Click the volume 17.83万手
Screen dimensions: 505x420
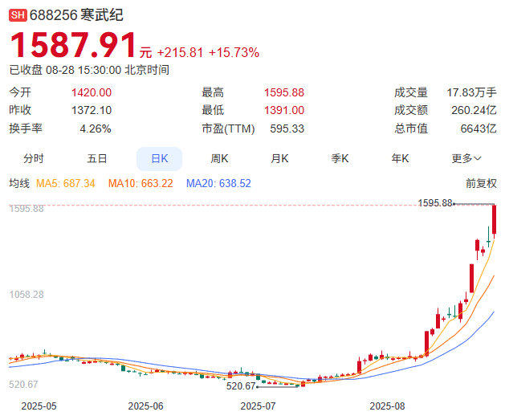pos(471,93)
